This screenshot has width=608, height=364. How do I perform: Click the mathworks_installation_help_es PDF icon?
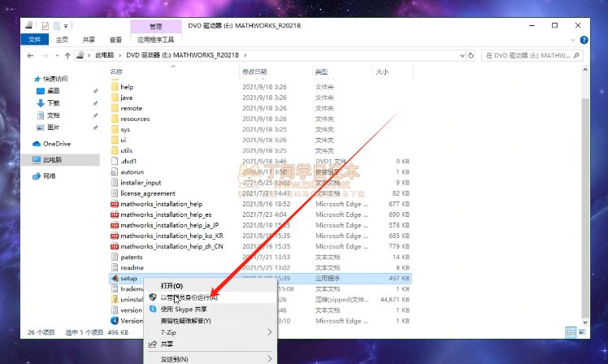[115, 214]
